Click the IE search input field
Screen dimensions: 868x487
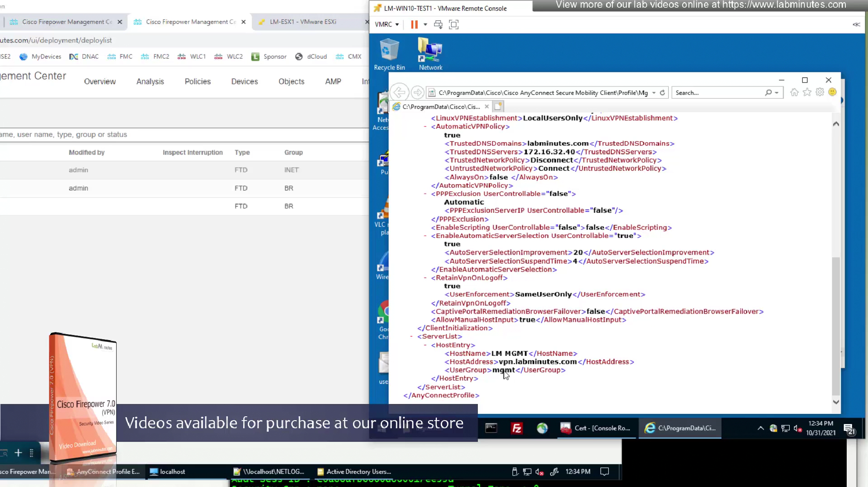tap(719, 92)
